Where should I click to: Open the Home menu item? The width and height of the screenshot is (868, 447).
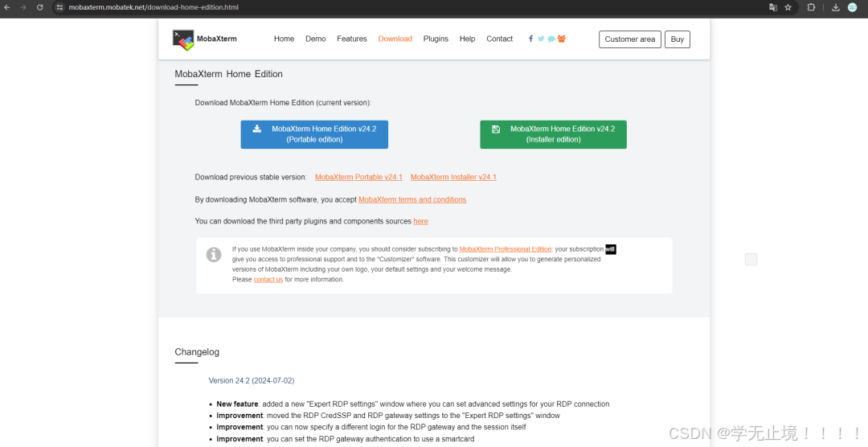(x=284, y=39)
